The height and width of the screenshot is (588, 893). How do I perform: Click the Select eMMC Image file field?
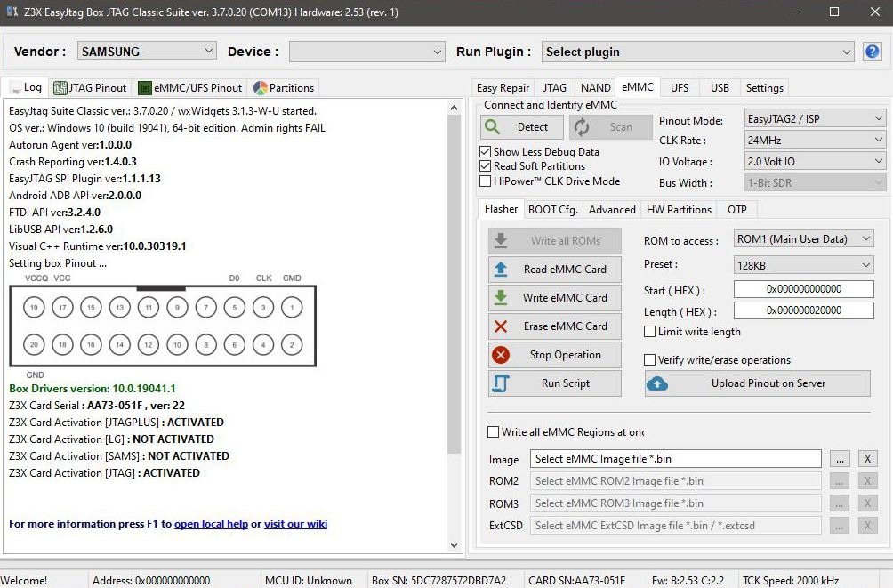click(x=676, y=459)
